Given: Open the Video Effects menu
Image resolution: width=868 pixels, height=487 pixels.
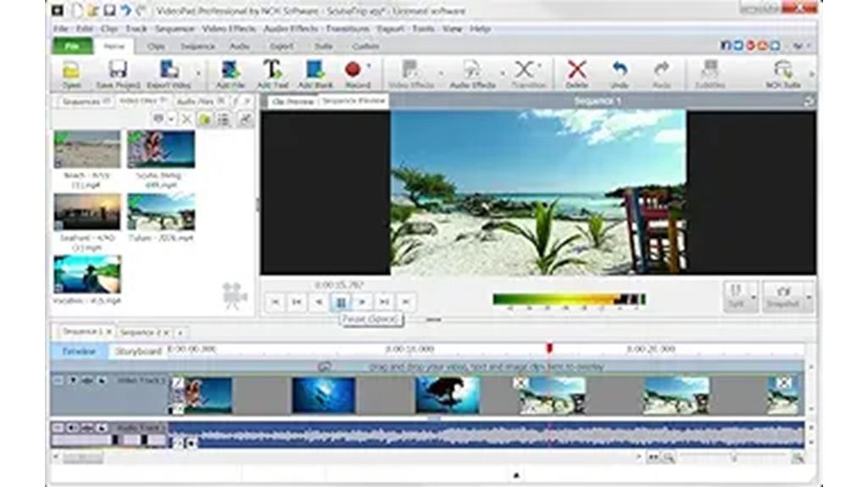Looking at the screenshot, I should click(x=229, y=29).
